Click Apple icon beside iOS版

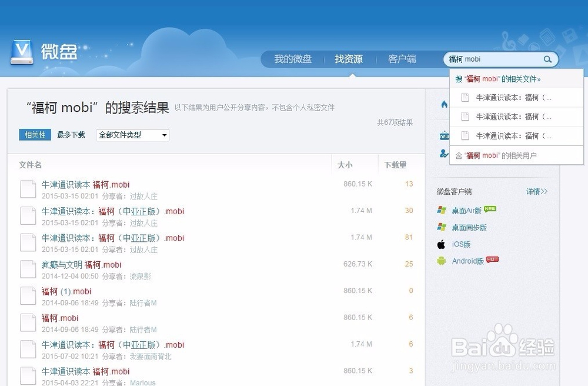pyautogui.click(x=442, y=245)
